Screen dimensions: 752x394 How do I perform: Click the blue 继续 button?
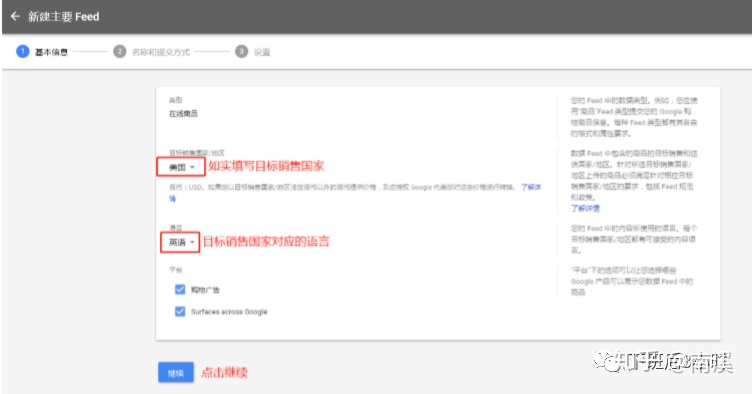(176, 372)
